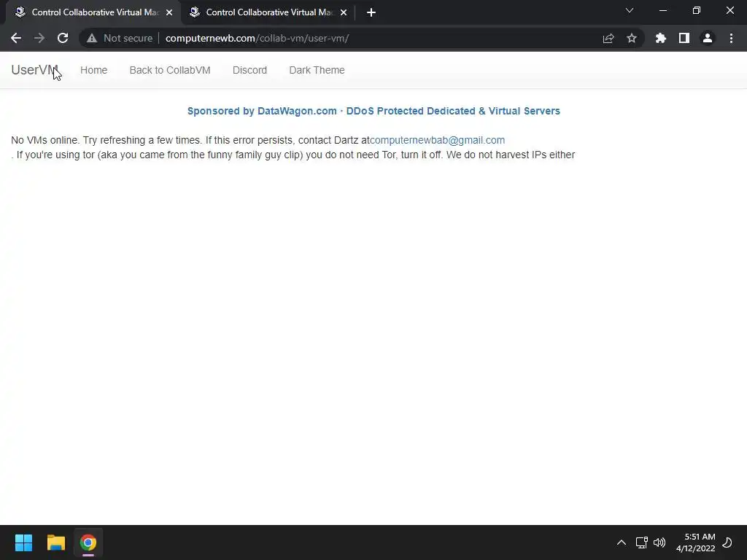The width and height of the screenshot is (747, 560).
Task: Close the first Control Collaborative Virtual Machine tab
Action: point(169,12)
